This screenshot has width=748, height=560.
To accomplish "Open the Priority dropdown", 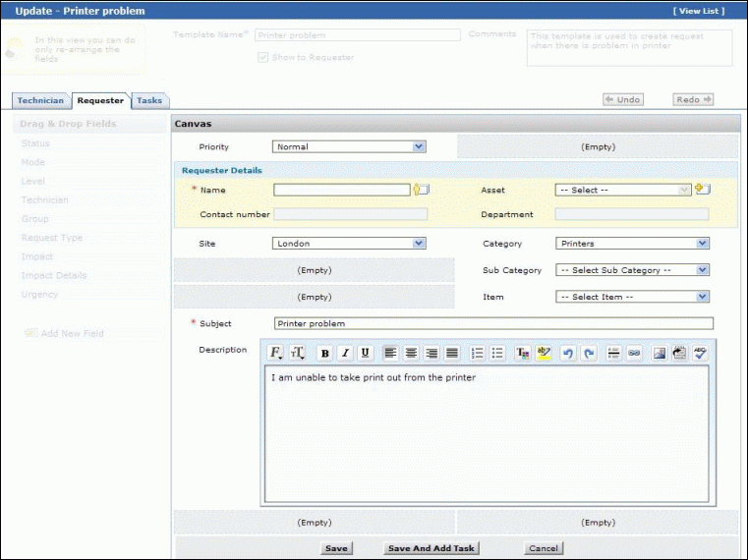I will pos(348,146).
